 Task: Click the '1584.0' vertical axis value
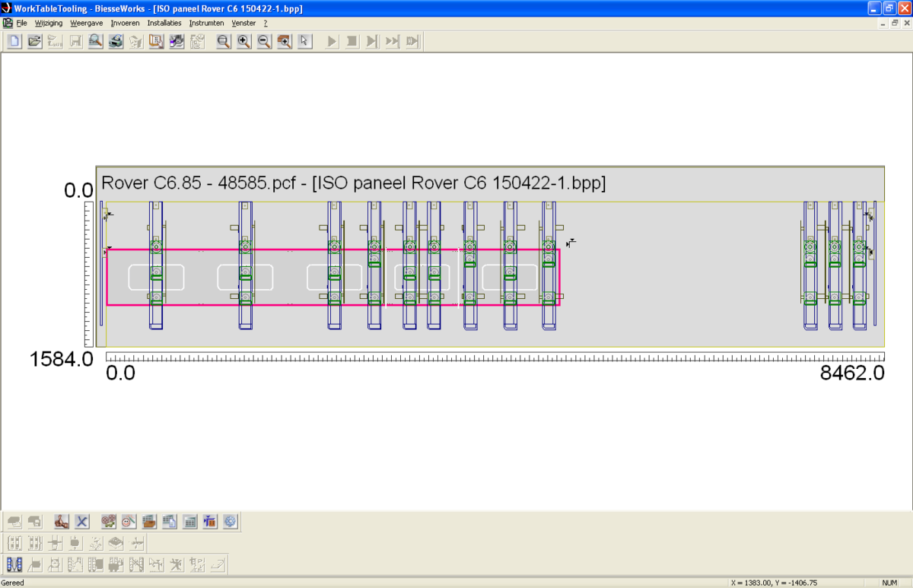pyautogui.click(x=62, y=358)
